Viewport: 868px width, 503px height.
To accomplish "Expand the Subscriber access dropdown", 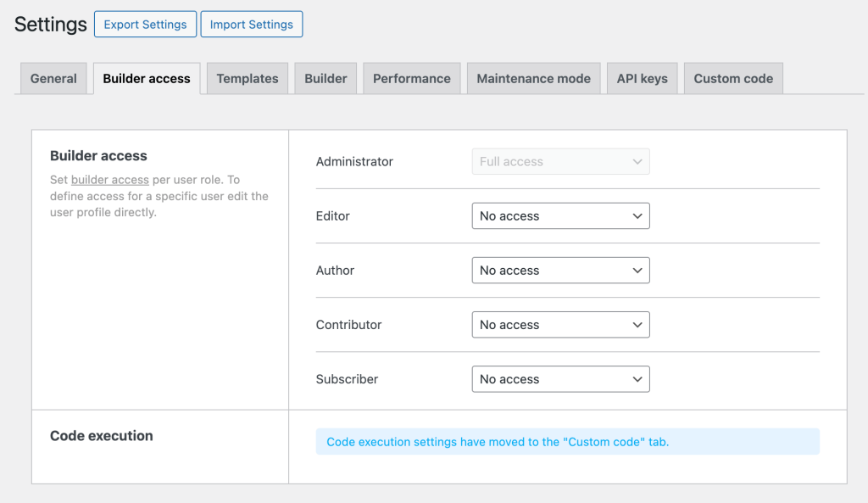I will pos(560,379).
